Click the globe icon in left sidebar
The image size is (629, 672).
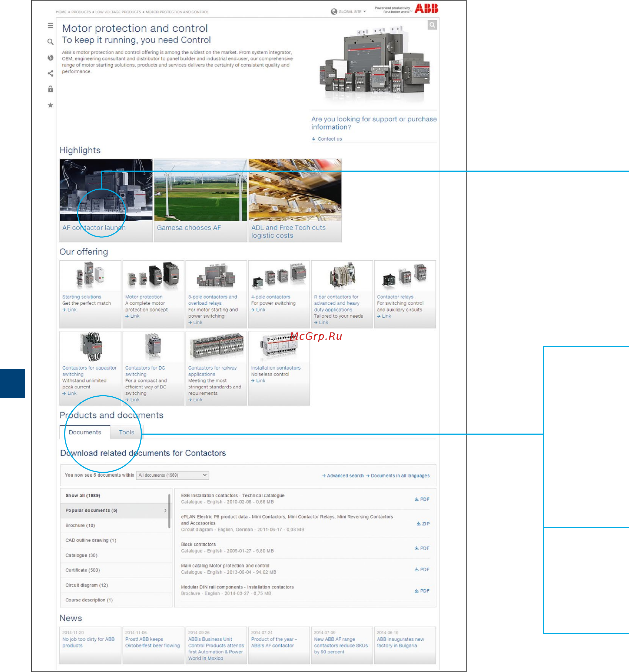[50, 58]
